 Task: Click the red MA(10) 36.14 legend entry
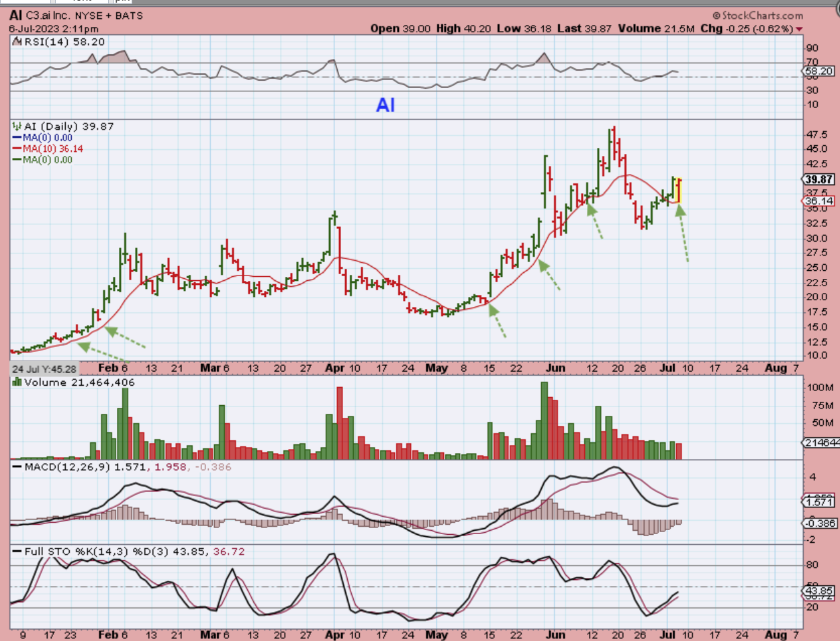[48, 148]
